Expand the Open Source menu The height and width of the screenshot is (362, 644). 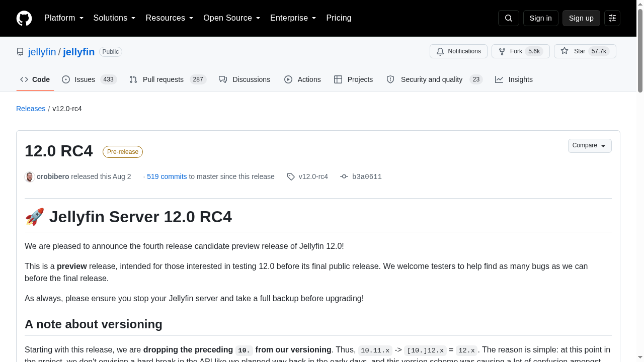pyautogui.click(x=232, y=18)
